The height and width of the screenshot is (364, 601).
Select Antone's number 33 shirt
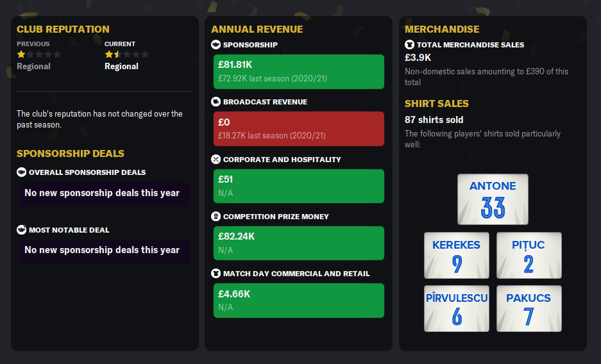(493, 199)
